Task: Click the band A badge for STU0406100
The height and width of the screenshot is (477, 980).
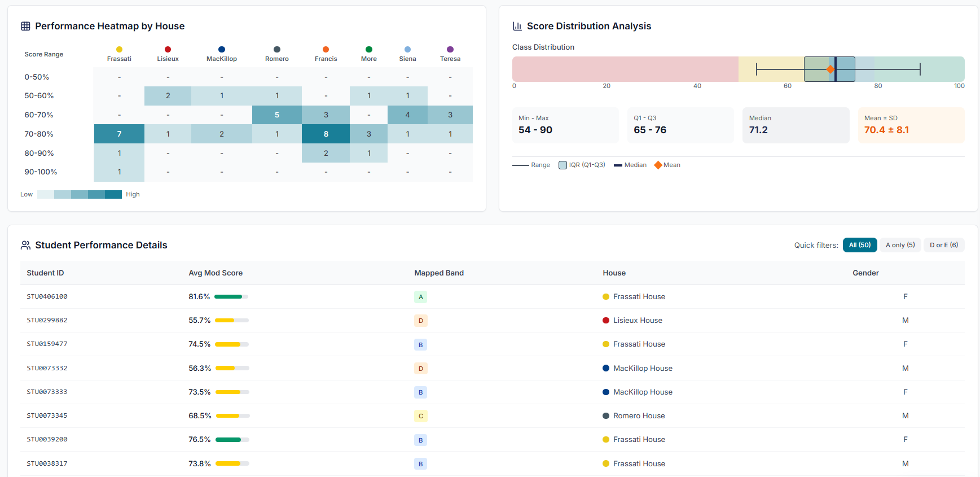Action: click(421, 297)
